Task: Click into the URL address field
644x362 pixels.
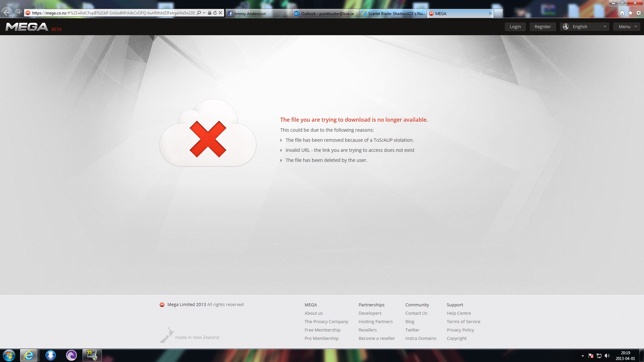Action: click(113, 13)
